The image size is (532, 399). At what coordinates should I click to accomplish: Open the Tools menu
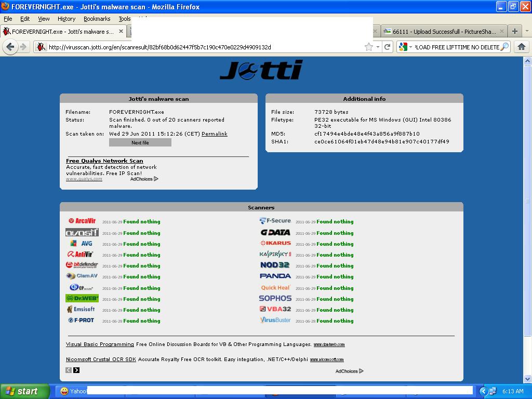coord(125,19)
